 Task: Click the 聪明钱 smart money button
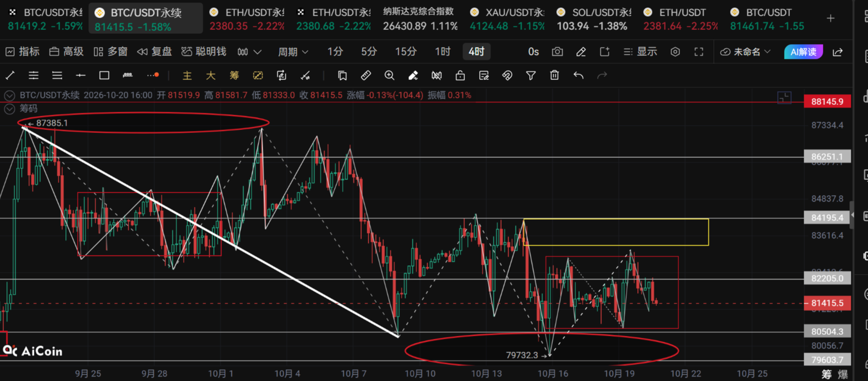pyautogui.click(x=204, y=52)
